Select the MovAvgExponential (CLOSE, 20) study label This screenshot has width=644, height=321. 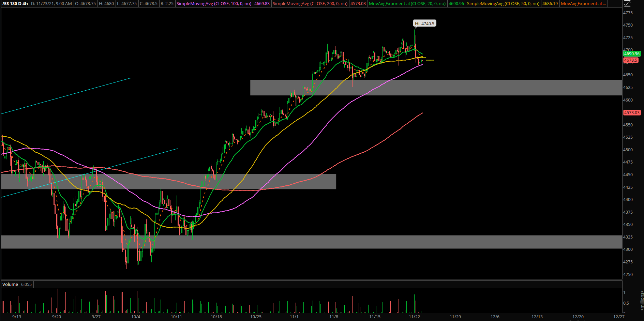(407, 3)
